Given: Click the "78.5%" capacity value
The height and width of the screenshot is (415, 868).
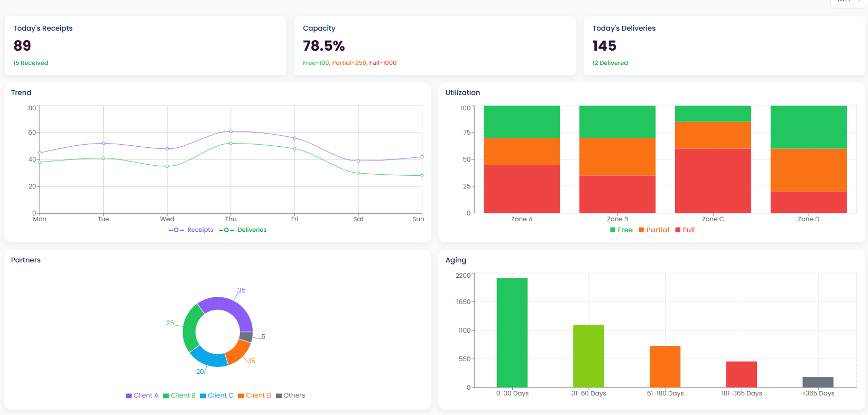Looking at the screenshot, I should [324, 46].
